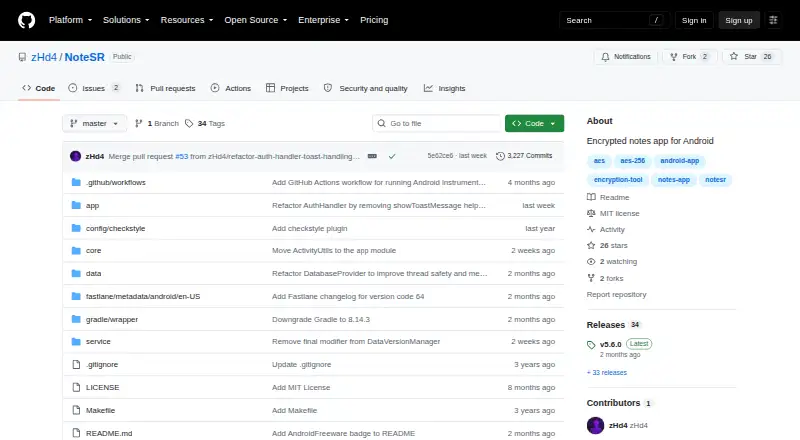Star the repository
The width and height of the screenshot is (800, 440).
752,57
